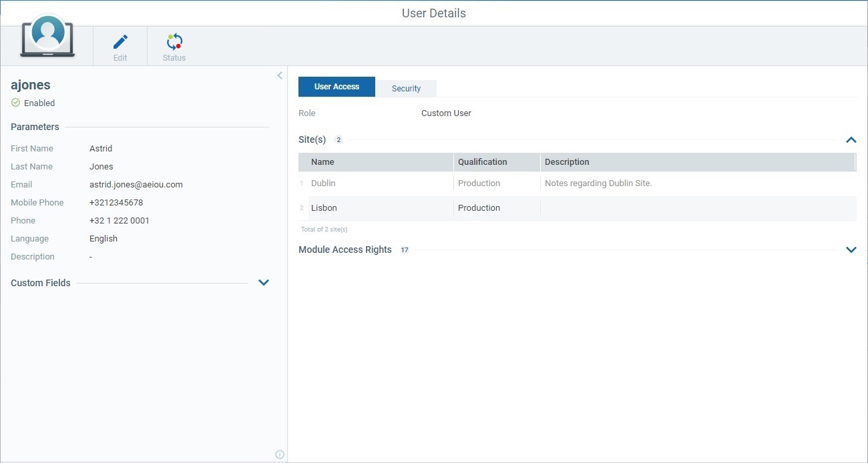The image size is (868, 463).
Task: Click the First Name value Astrid
Action: coord(101,149)
